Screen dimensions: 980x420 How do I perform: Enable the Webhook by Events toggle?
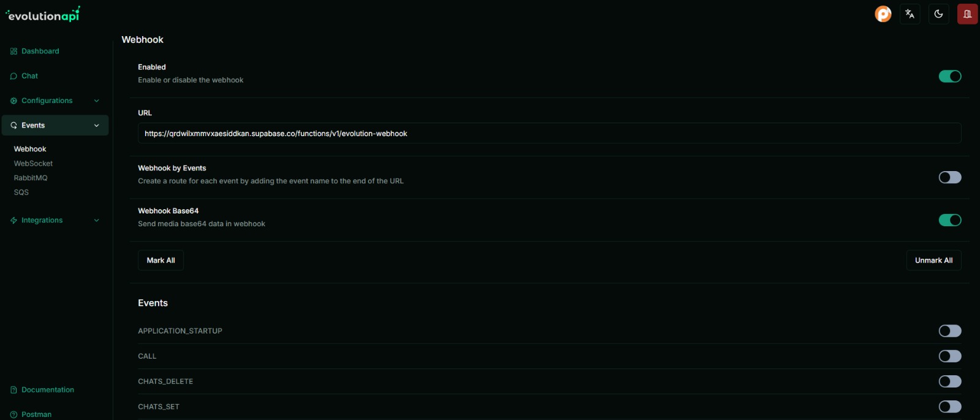[949, 177]
